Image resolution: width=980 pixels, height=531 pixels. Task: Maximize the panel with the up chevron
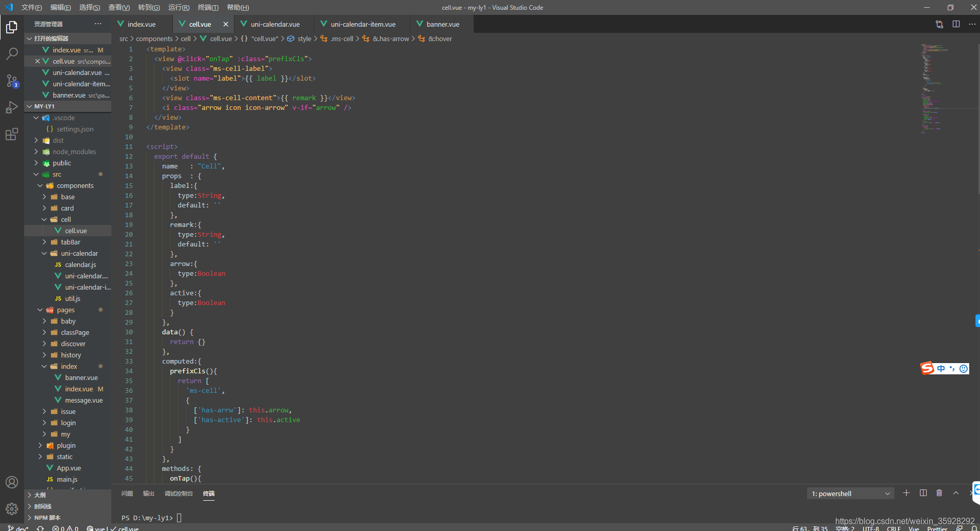[956, 493]
